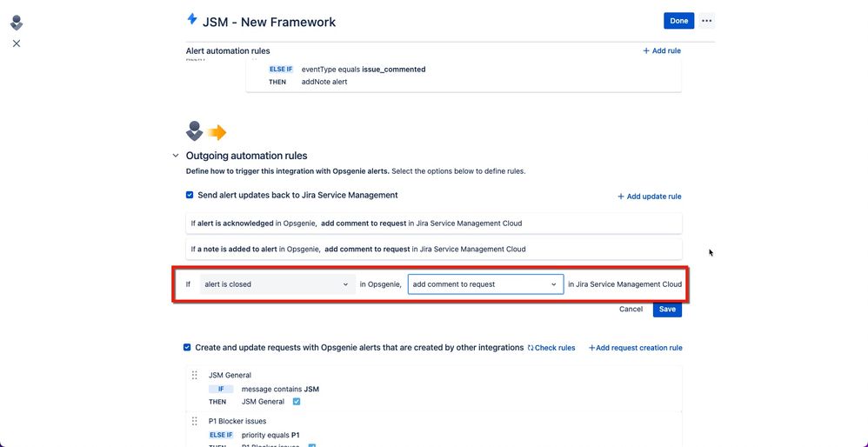Click the refresh icon beside Check rules
The height and width of the screenshot is (447, 868).
coord(531,348)
